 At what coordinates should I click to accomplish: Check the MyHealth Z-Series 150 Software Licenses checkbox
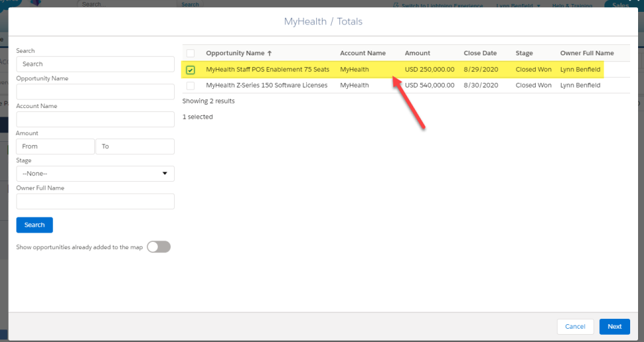point(190,86)
